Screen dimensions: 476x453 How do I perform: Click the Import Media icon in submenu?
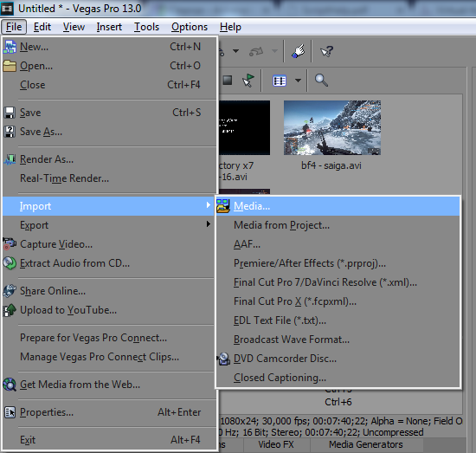click(223, 206)
